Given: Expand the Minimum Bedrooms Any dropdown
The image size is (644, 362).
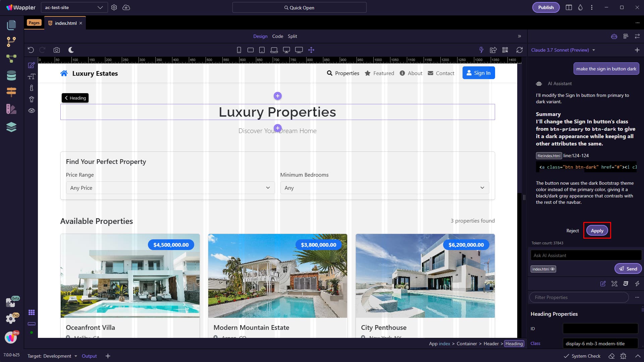Looking at the screenshot, I should (x=384, y=188).
